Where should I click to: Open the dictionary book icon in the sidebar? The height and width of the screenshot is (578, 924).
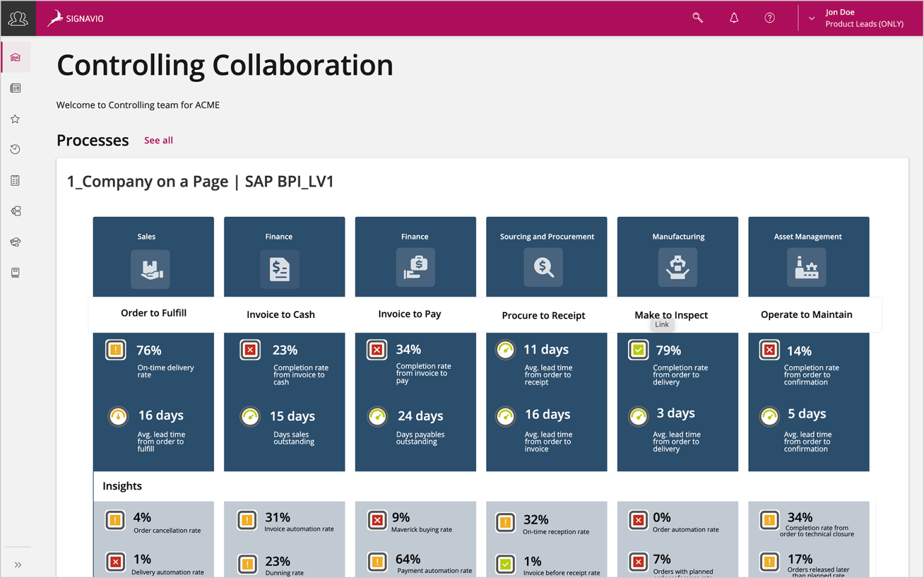16,272
